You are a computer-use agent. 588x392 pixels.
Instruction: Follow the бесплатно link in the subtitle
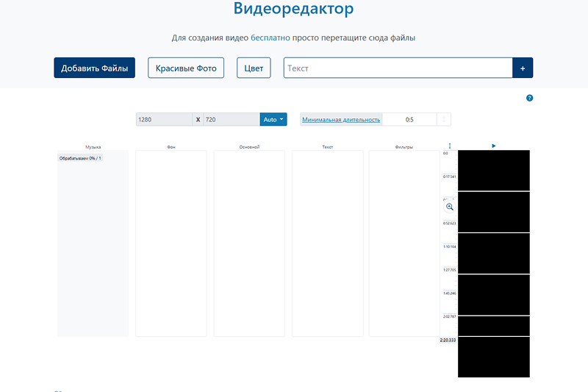[270, 37]
